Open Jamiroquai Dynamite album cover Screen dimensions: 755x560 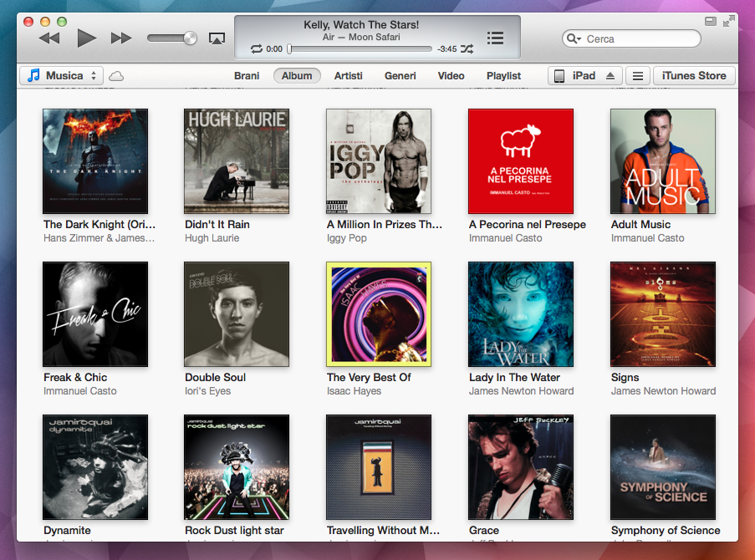[x=95, y=467]
